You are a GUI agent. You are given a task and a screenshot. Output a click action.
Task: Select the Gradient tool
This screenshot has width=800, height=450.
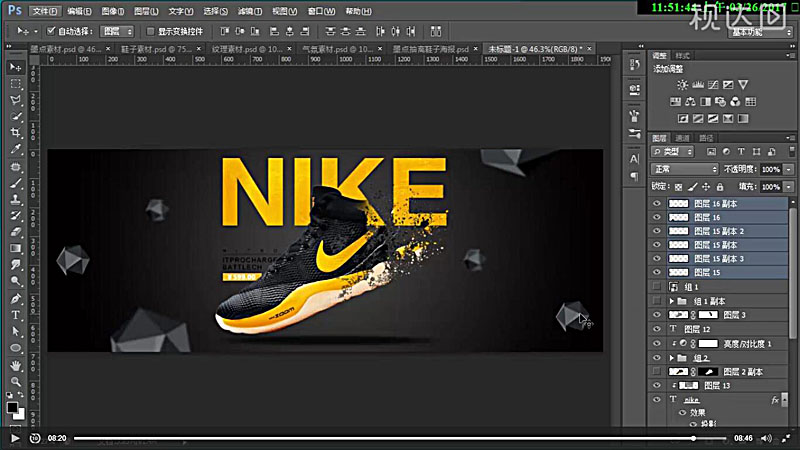coord(16,248)
